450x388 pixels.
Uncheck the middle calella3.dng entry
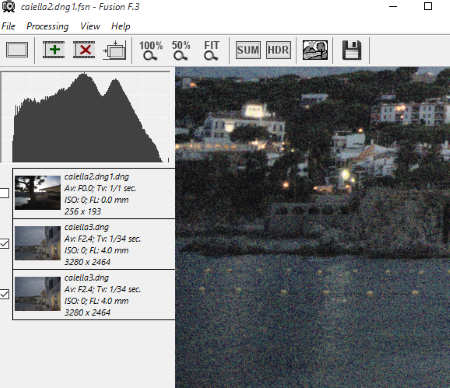point(4,244)
